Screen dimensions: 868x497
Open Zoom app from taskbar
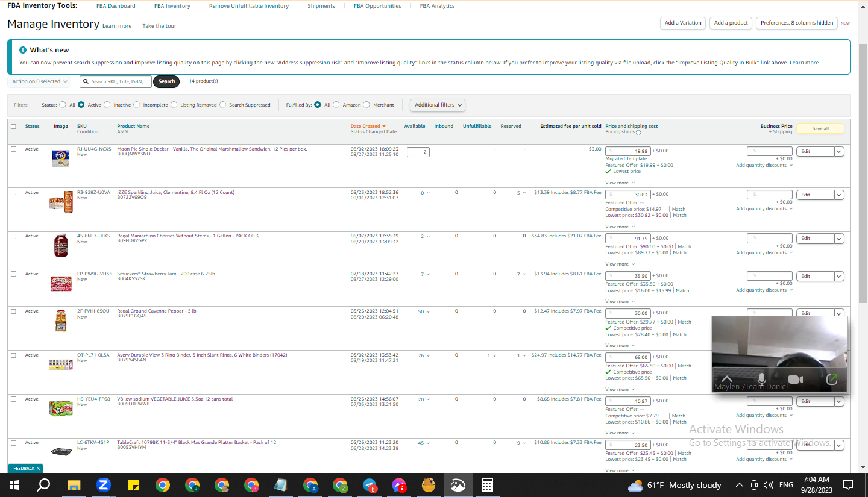(x=104, y=485)
